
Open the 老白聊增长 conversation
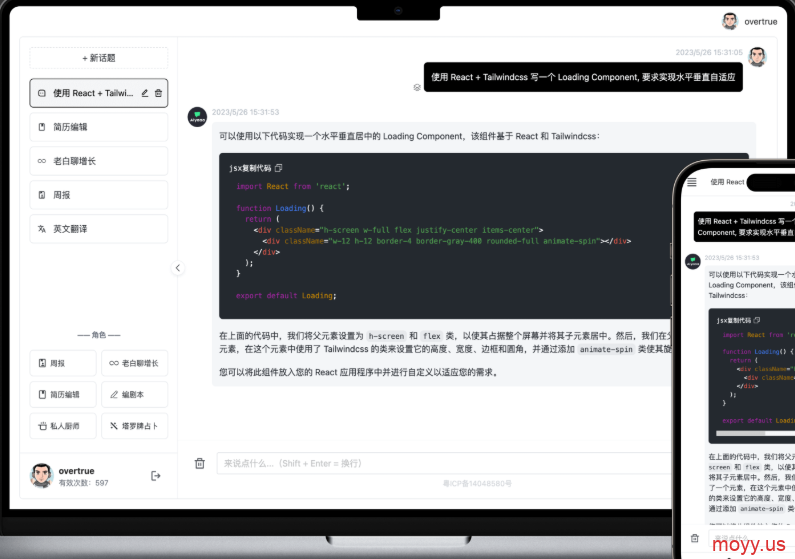(x=99, y=161)
